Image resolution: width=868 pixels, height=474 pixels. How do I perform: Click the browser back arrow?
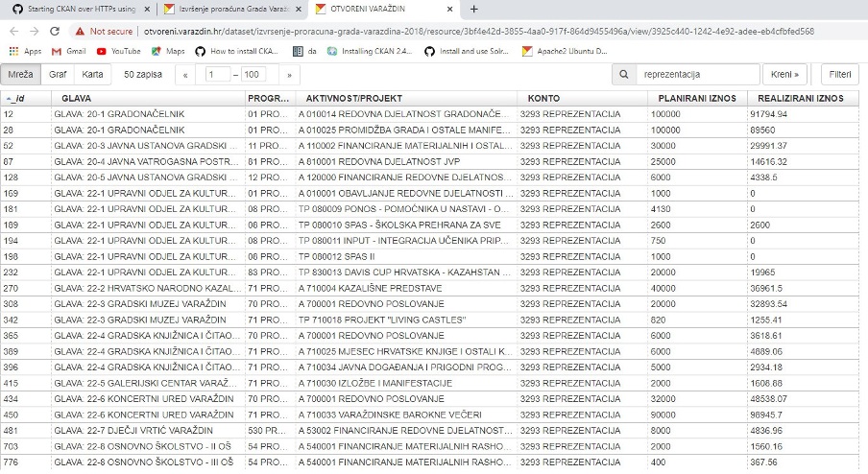click(x=12, y=31)
